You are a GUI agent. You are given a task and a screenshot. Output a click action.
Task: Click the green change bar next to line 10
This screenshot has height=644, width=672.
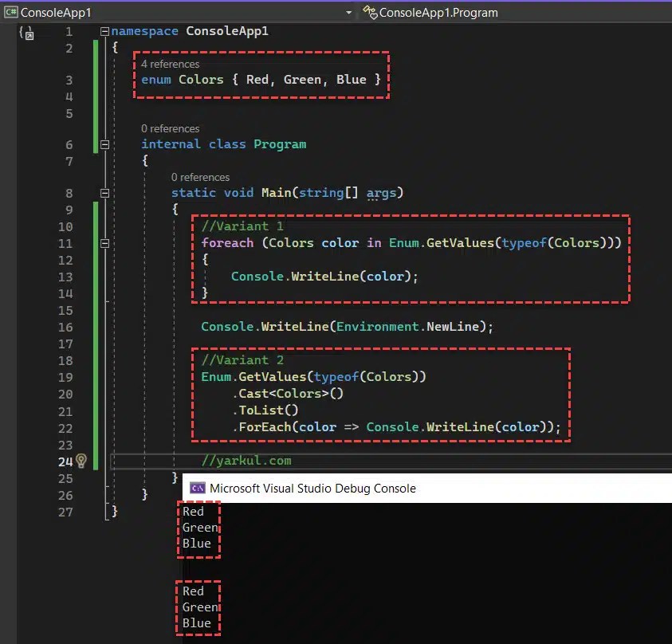tap(94, 226)
